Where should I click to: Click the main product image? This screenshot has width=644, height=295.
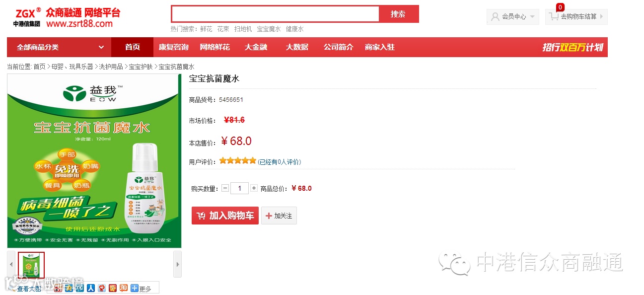[94, 161]
